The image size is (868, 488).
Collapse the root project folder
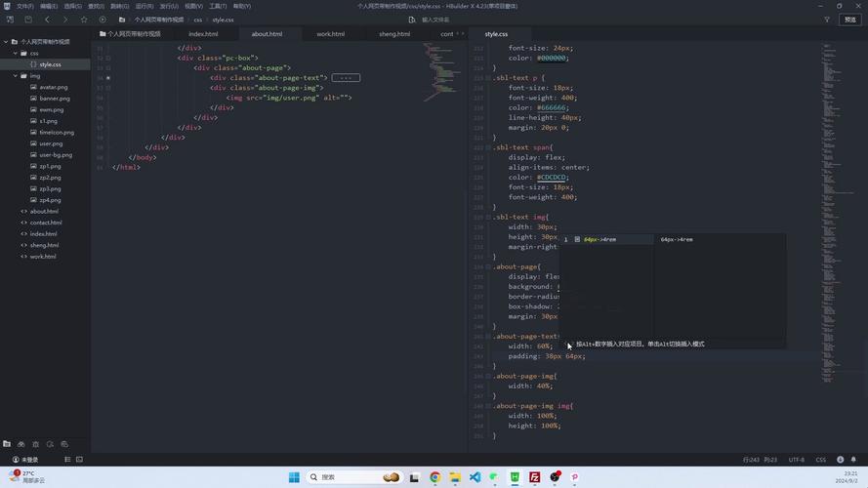click(x=6, y=42)
